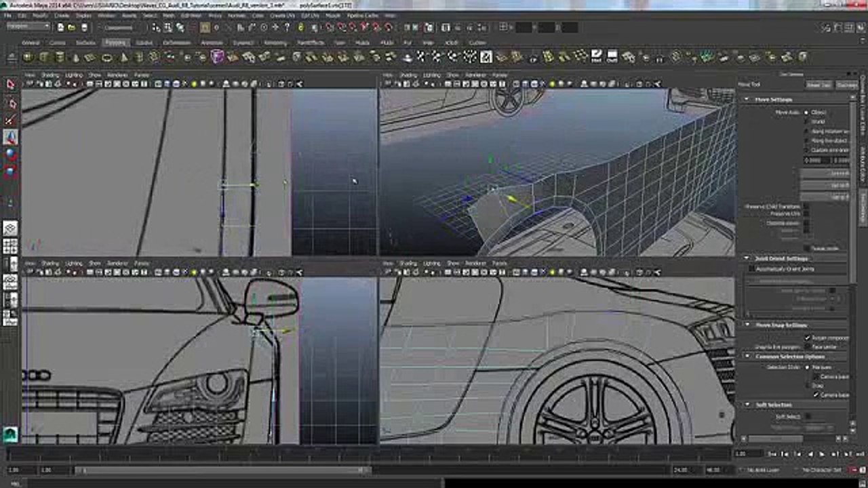
Task: Click Play forwards in playback controls
Action: [822, 454]
